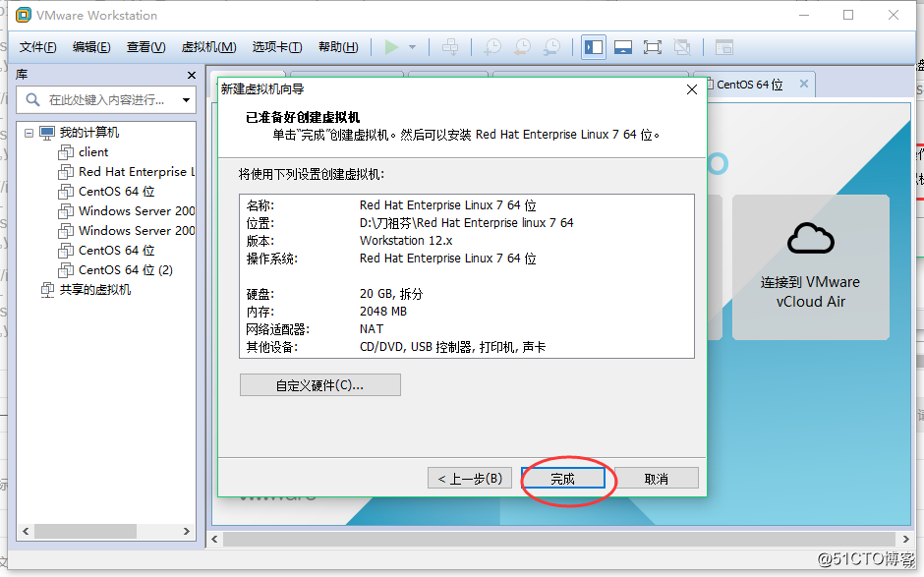Click the client VM icon
Screen dimensions: 924x577
point(66,152)
